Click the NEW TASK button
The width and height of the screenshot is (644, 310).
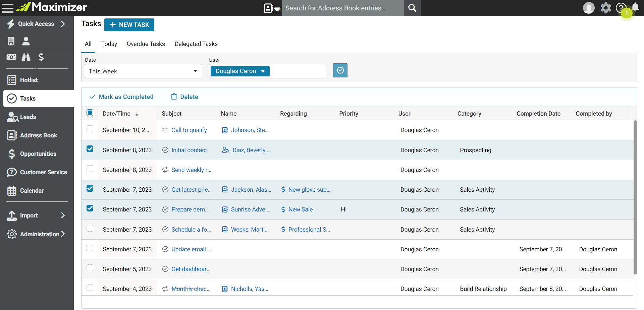click(x=129, y=25)
